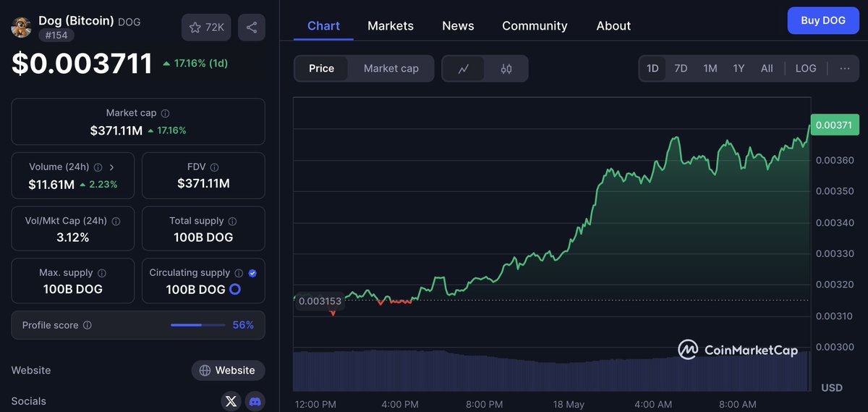This screenshot has width=868, height=412.
Task: Click the circulating supply ring indicator
Action: pyautogui.click(x=235, y=290)
